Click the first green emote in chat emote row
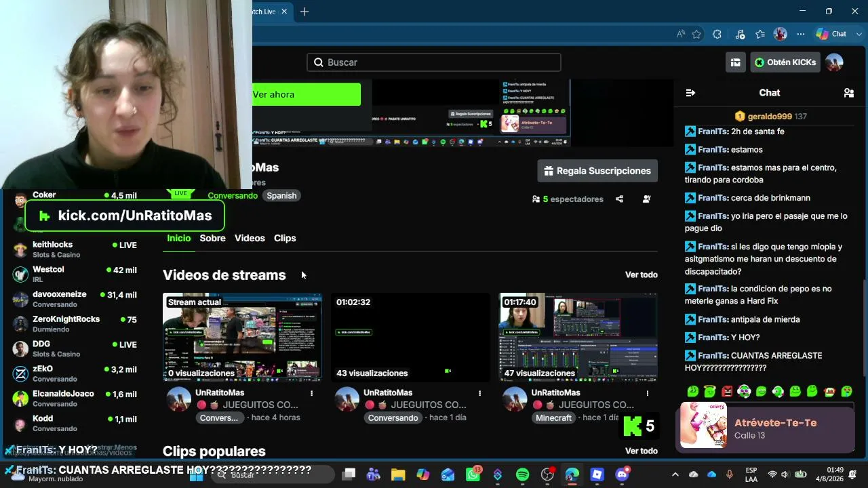 (x=692, y=391)
